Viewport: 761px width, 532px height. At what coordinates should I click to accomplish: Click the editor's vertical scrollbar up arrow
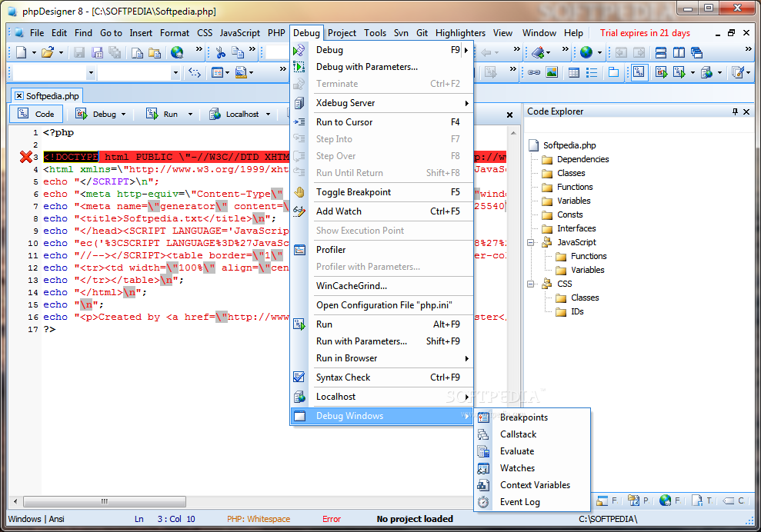[x=513, y=132]
